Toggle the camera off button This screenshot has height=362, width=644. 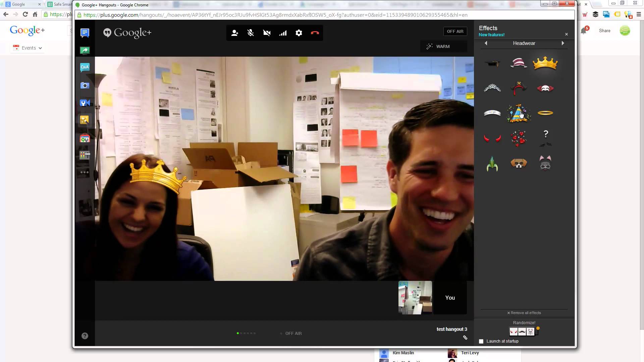tap(267, 33)
